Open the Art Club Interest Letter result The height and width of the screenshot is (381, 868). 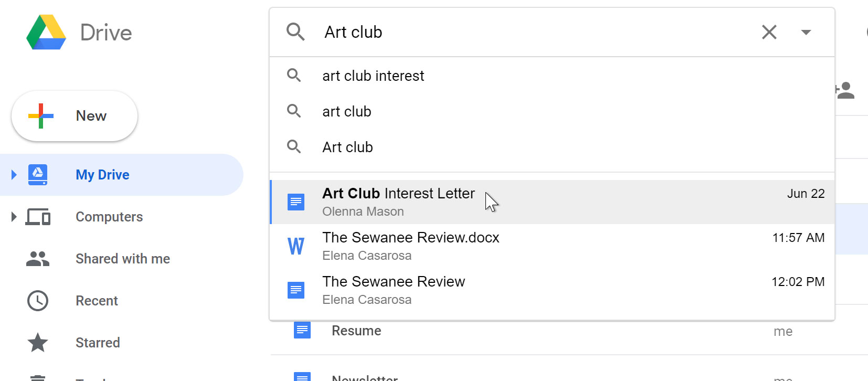[398, 202]
